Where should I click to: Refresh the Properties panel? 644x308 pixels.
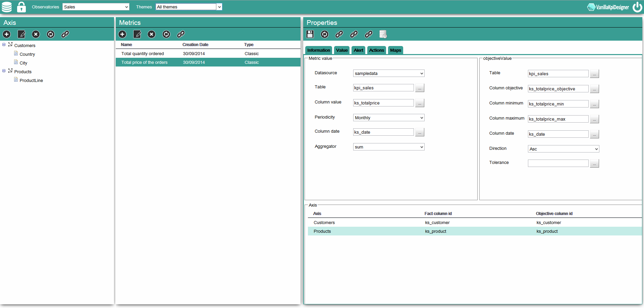pyautogui.click(x=325, y=34)
